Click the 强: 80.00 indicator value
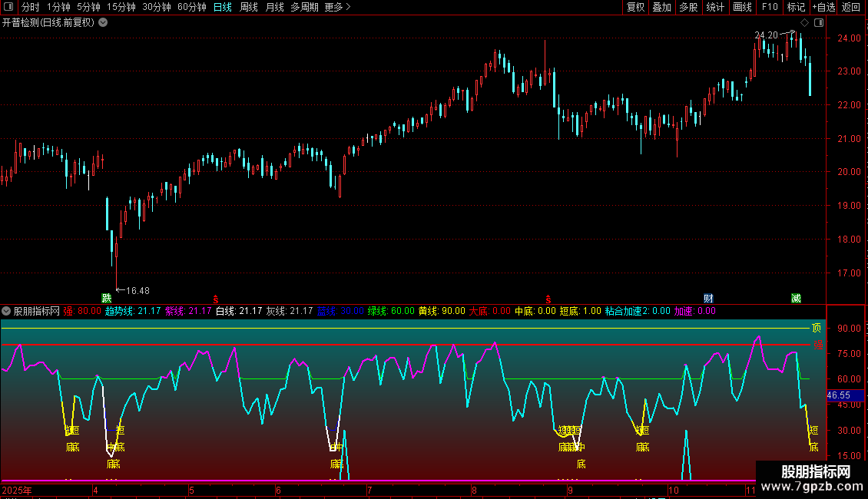Screen dimensions: 868x499 click(x=82, y=311)
